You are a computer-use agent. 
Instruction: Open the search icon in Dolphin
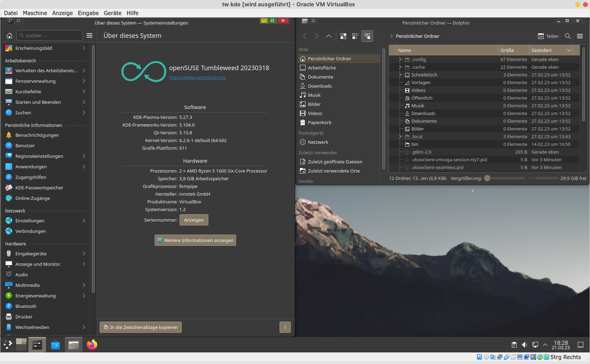coord(568,36)
